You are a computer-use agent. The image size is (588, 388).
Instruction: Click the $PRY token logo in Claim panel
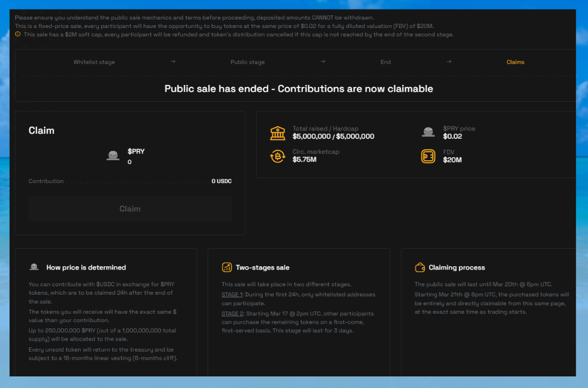coord(112,156)
